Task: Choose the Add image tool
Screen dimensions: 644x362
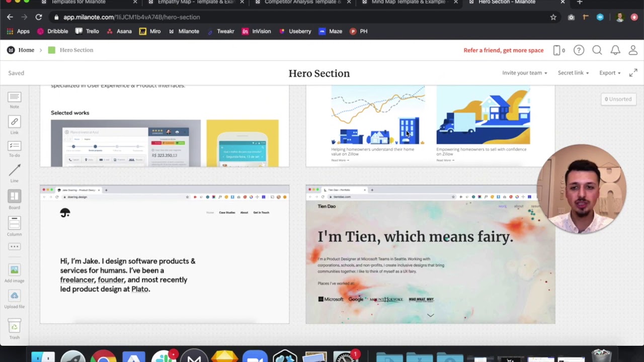Action: pos(14,274)
